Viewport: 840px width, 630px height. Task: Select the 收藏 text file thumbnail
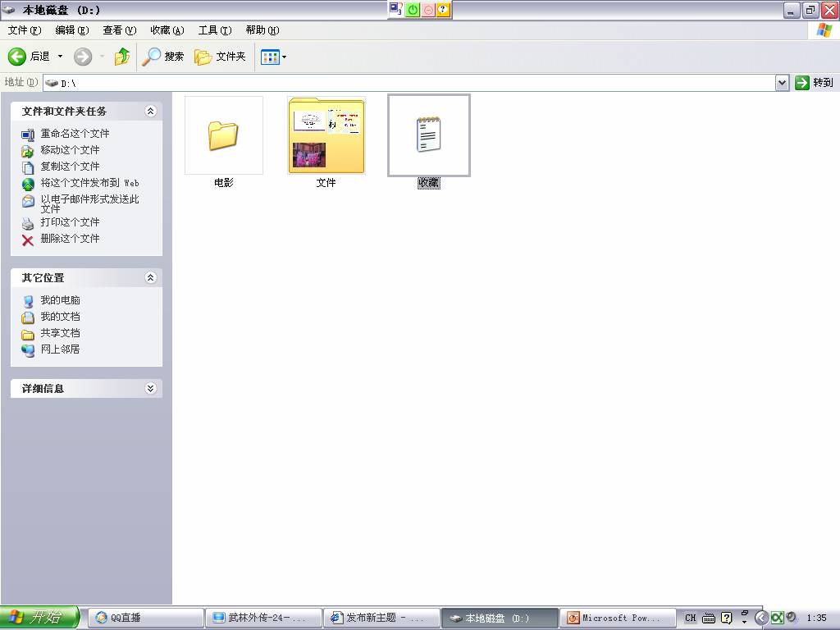tap(428, 135)
